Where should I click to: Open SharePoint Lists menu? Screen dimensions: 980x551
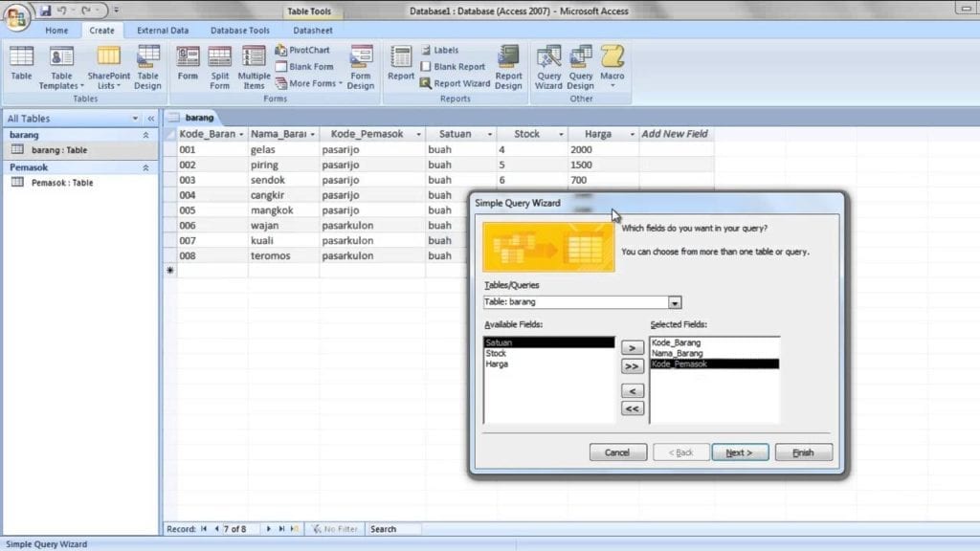[109, 68]
